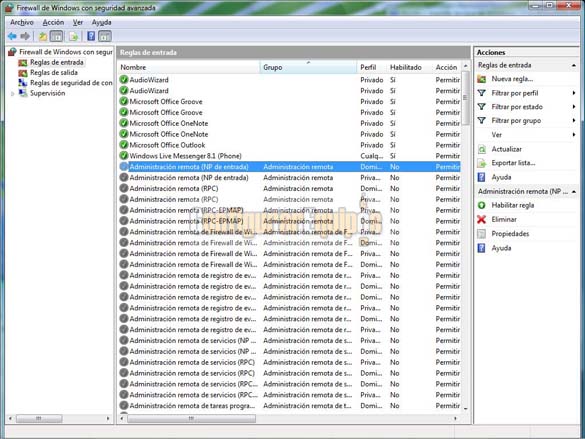Screen dimensions: 585x439
Task: Click Exportar lista... in the Acciones pane
Action: pos(513,163)
